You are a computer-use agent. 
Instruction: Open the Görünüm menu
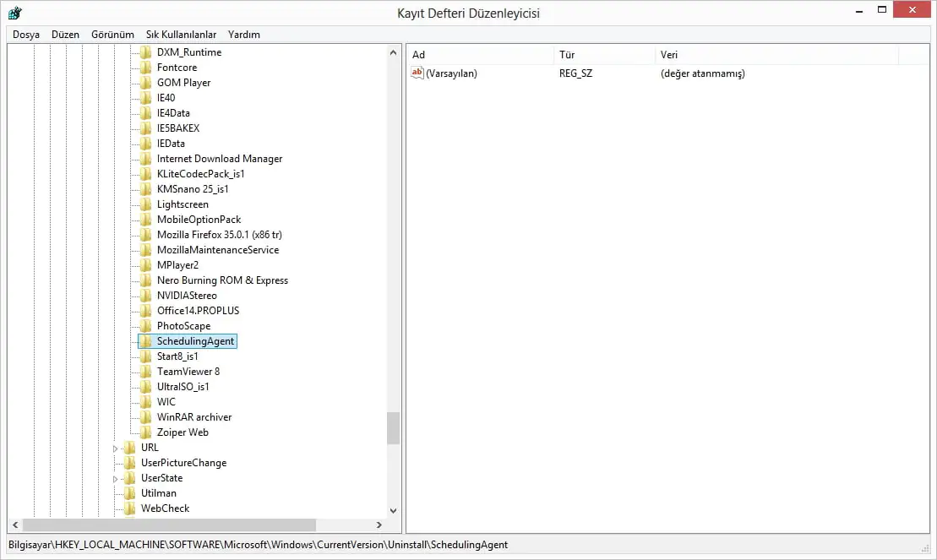pos(112,35)
